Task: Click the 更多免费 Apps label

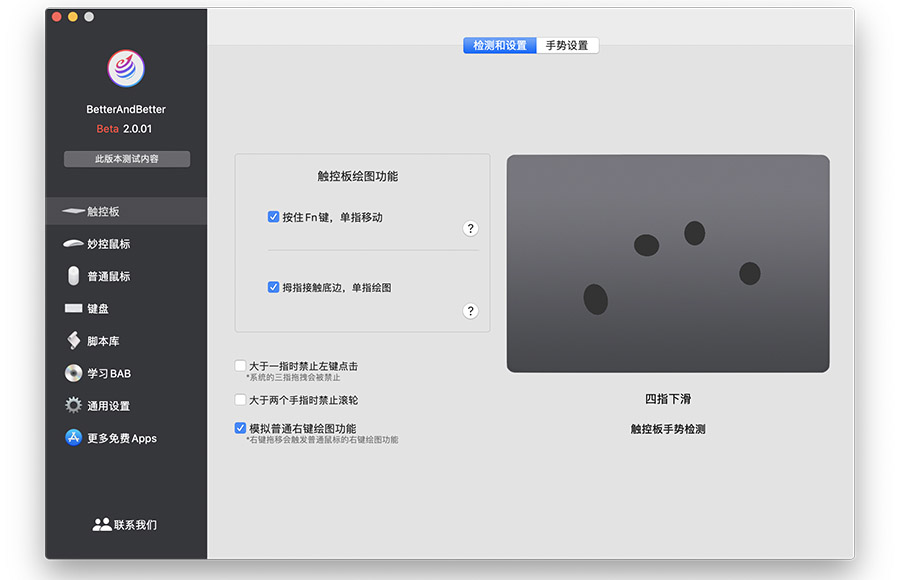Action: click(x=122, y=438)
